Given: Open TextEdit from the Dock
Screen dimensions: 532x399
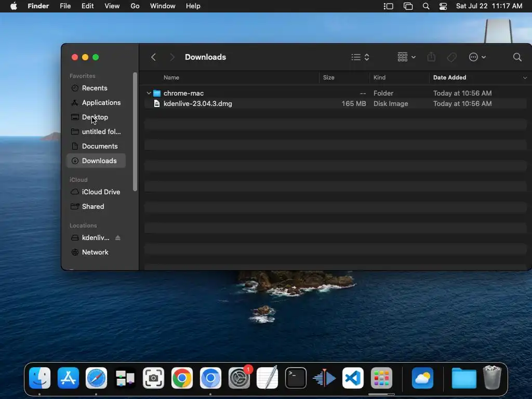Looking at the screenshot, I should pos(268,378).
